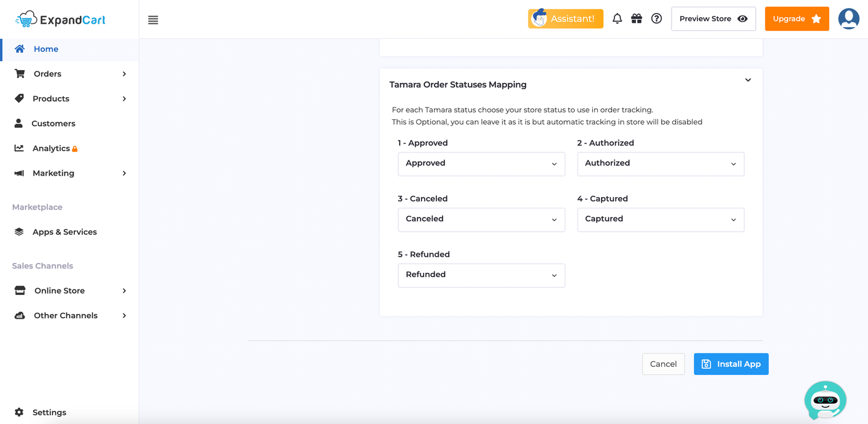This screenshot has height=424, width=868.
Task: Click the Products tag icon
Action: click(20, 98)
